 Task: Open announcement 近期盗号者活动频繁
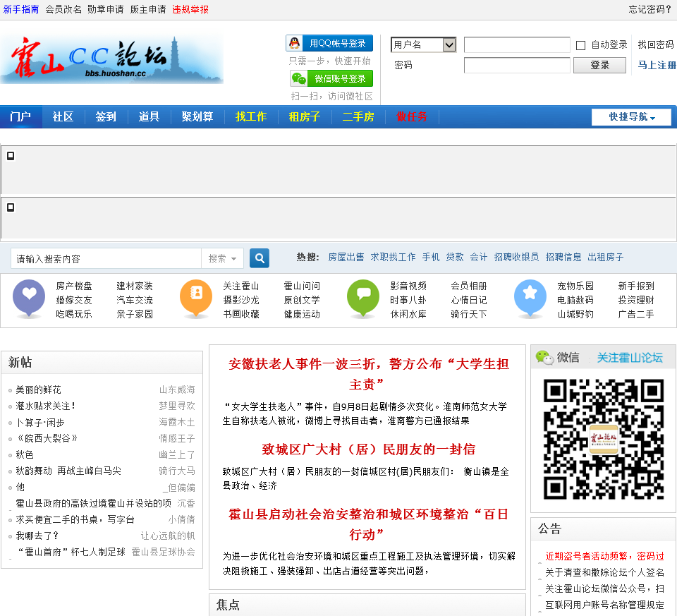(x=604, y=556)
